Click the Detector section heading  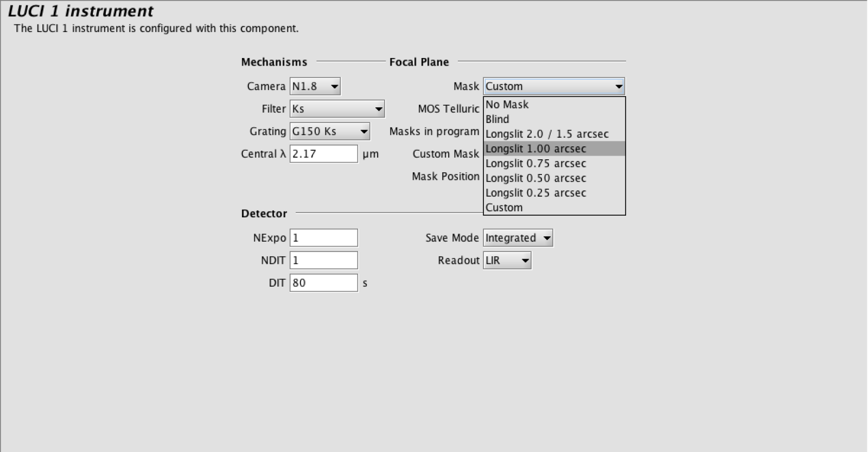pyautogui.click(x=264, y=214)
